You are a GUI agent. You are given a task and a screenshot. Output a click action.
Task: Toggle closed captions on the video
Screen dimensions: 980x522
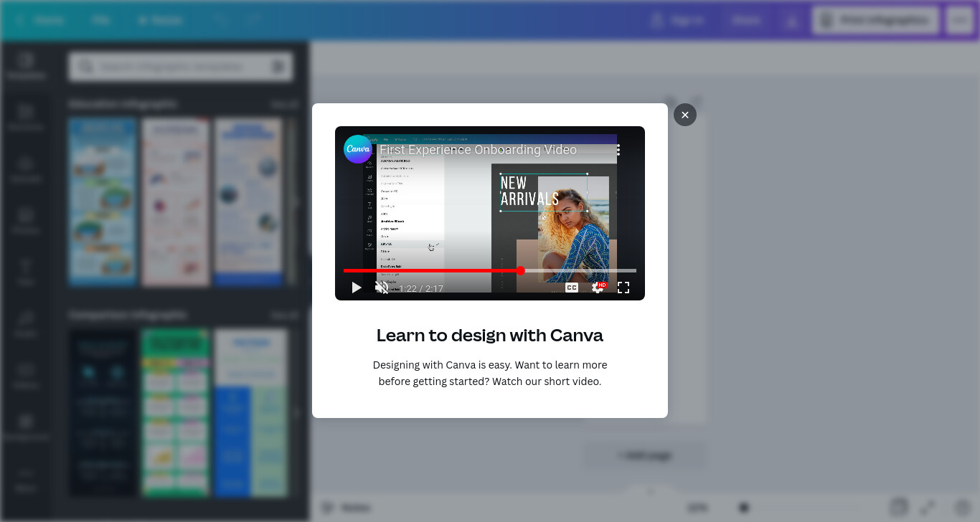coord(571,288)
